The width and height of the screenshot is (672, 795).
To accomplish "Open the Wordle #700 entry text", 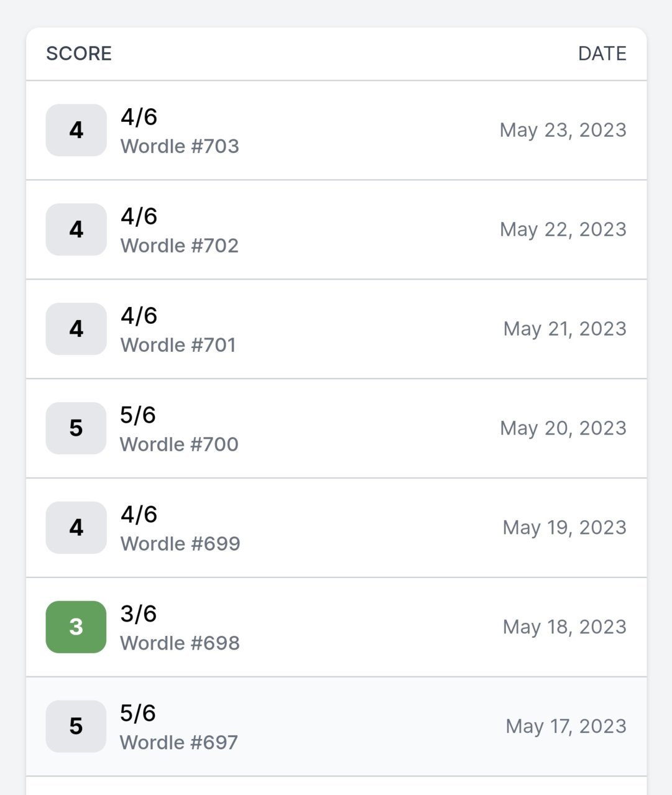I will (179, 444).
